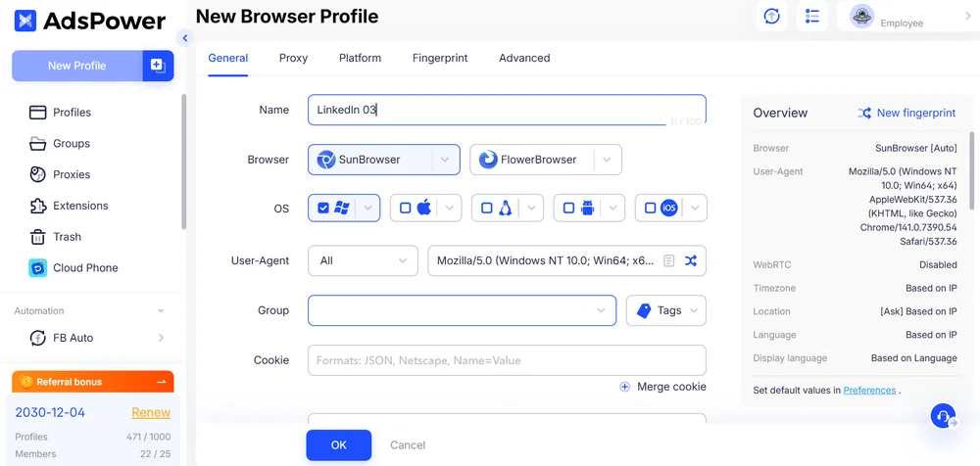Open the User-Agent All dropdown
Viewport: 980px width, 466px height.
[x=363, y=260]
